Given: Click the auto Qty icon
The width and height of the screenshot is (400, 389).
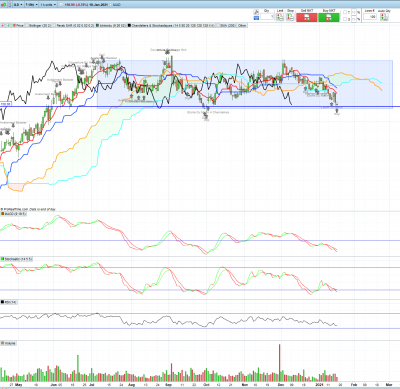Looking at the screenshot, I should coord(384,17).
